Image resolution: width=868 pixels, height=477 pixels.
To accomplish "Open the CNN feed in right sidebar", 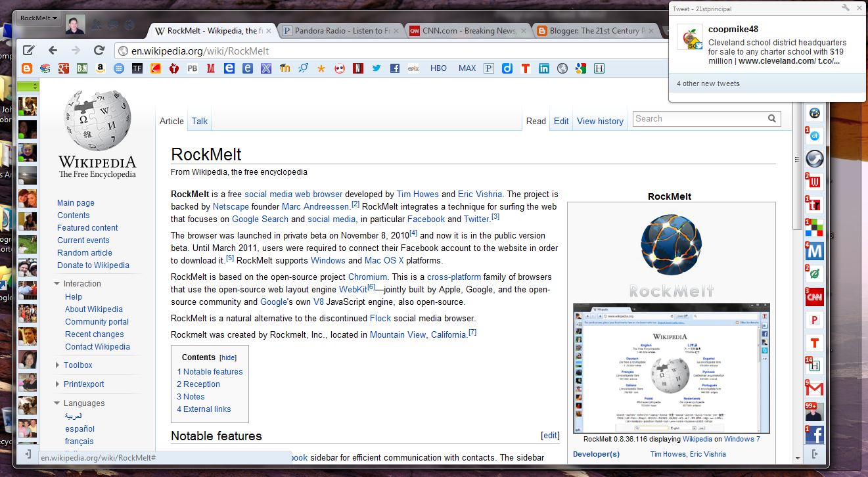I will pyautogui.click(x=815, y=297).
